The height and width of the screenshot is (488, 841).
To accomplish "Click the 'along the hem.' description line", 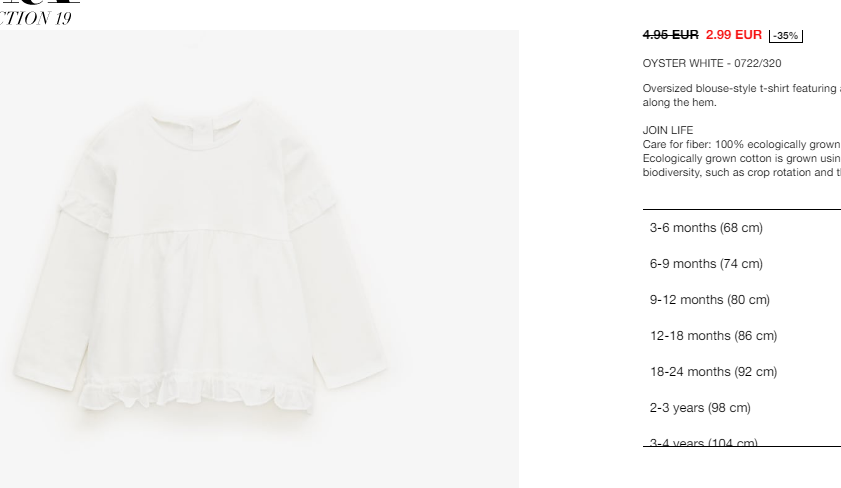I will [x=680, y=102].
